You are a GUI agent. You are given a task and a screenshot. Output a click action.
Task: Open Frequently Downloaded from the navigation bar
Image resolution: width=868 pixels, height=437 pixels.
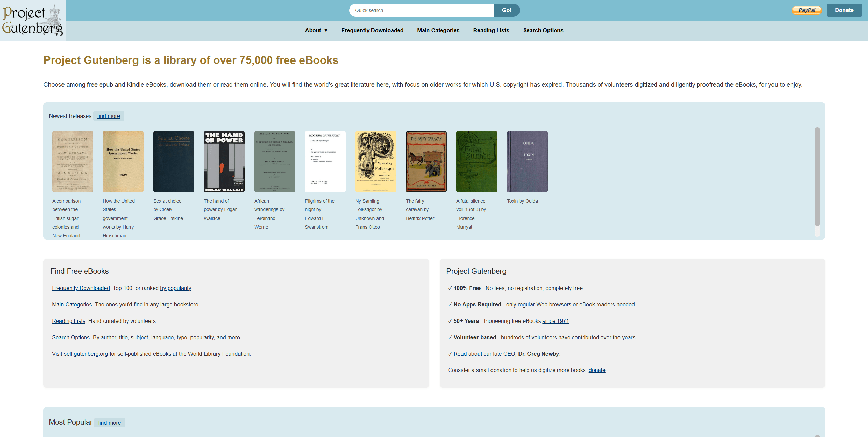(372, 30)
